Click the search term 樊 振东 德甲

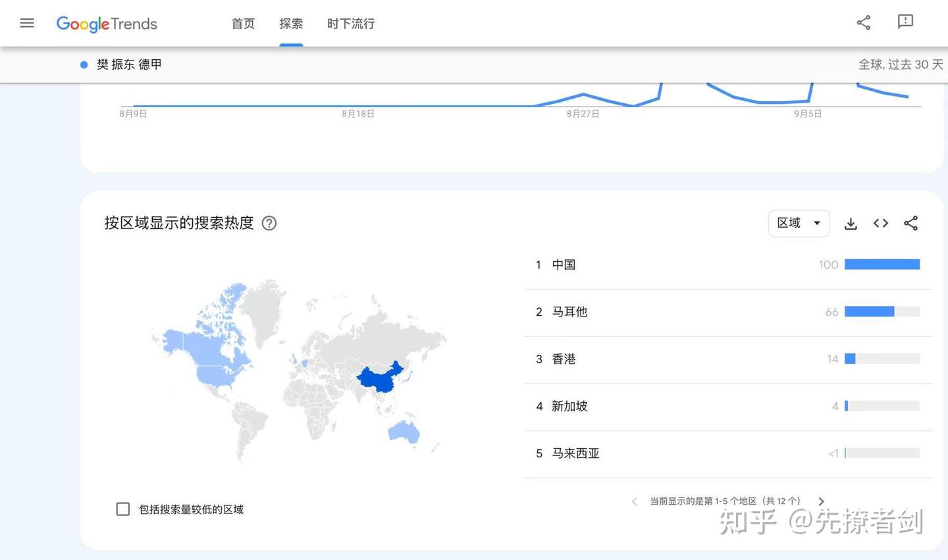[129, 64]
